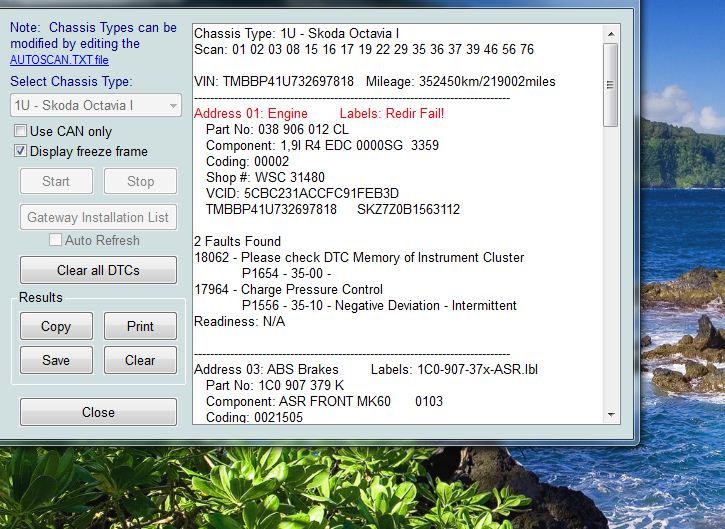Click the VIN TMBBP41U732697818 mileage line
The image size is (725, 529).
(x=375, y=82)
